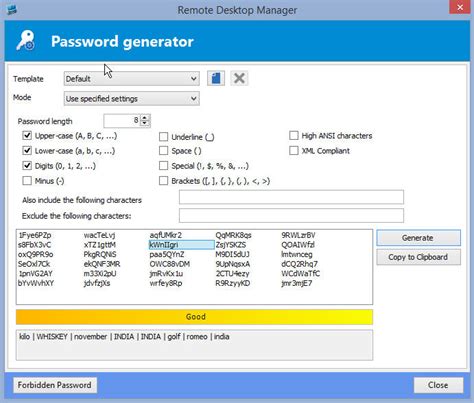The image size is (474, 403).
Task: Select password xTZ1gttM
Action: point(100,245)
